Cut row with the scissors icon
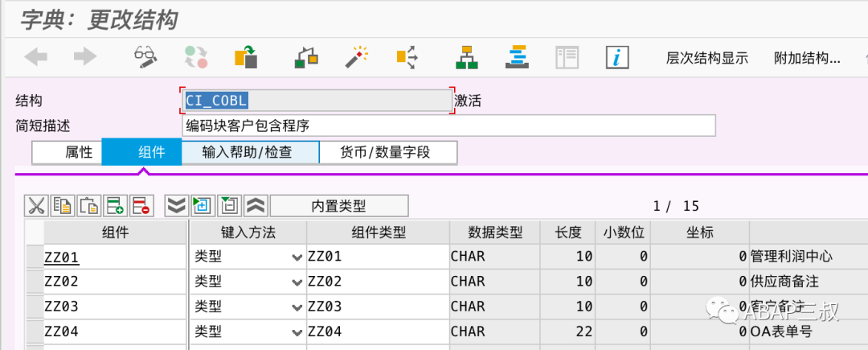Screen dimensions: 868x350 click(36, 206)
